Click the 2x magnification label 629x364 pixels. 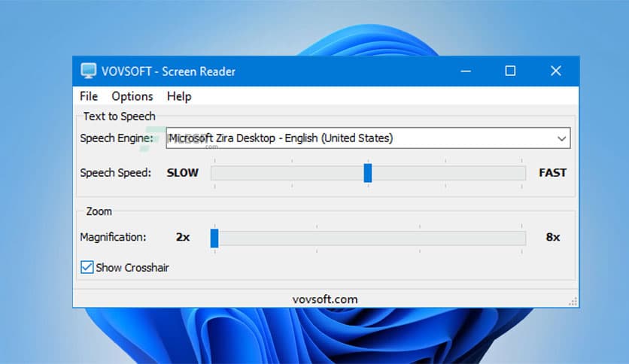(x=183, y=238)
